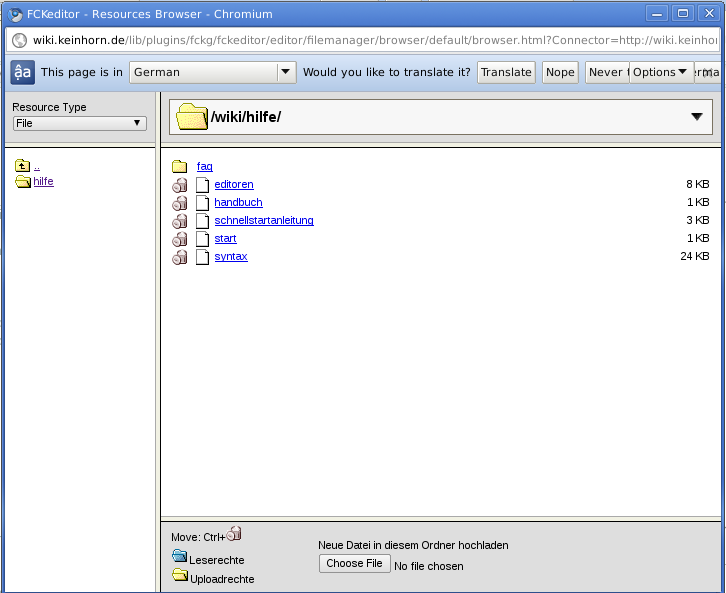Click the Choose File button
The width and height of the screenshot is (726, 593).
click(x=355, y=563)
